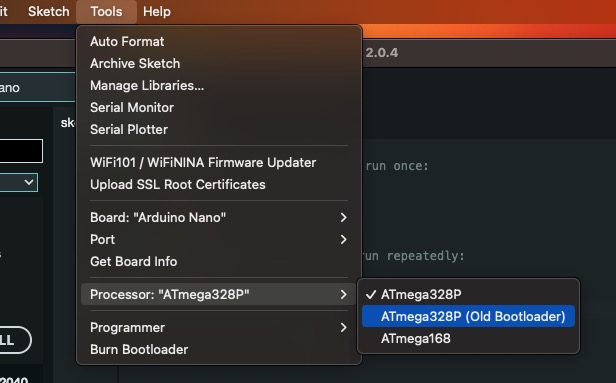Screen dimensions: 616x383
Task: Select Upload SSL Root Certificates
Action: click(219, 185)
